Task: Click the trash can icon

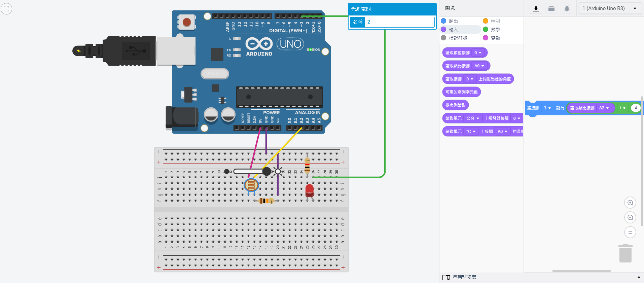Action: pyautogui.click(x=625, y=254)
